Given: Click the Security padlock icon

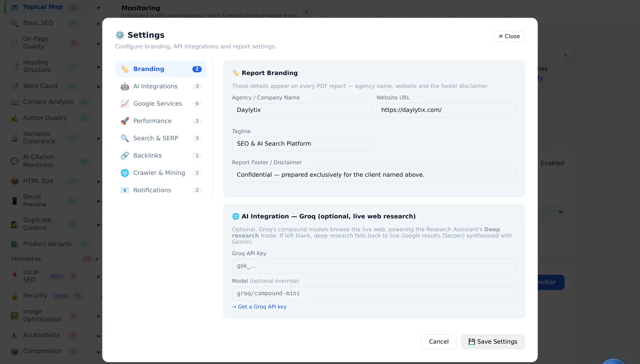Looking at the screenshot, I should [15, 296].
